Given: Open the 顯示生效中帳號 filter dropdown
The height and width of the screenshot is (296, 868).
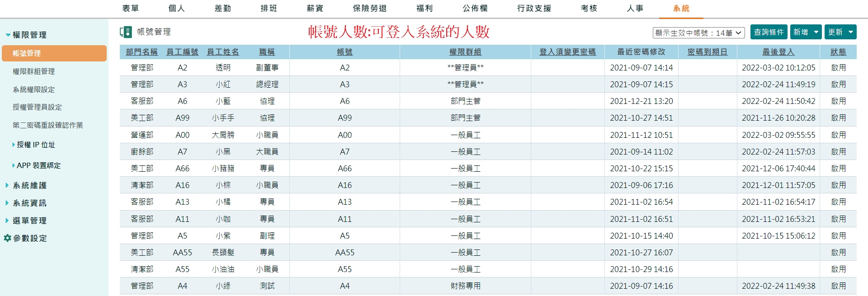Looking at the screenshot, I should [x=698, y=33].
